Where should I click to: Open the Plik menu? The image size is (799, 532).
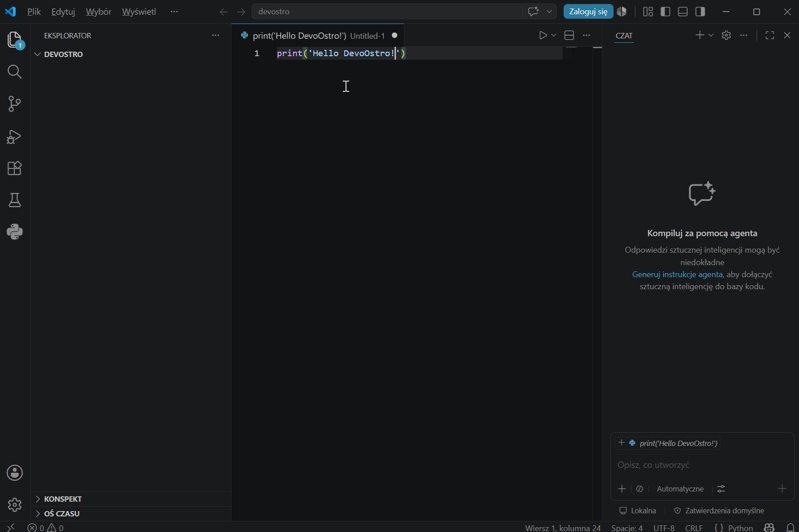(x=34, y=12)
